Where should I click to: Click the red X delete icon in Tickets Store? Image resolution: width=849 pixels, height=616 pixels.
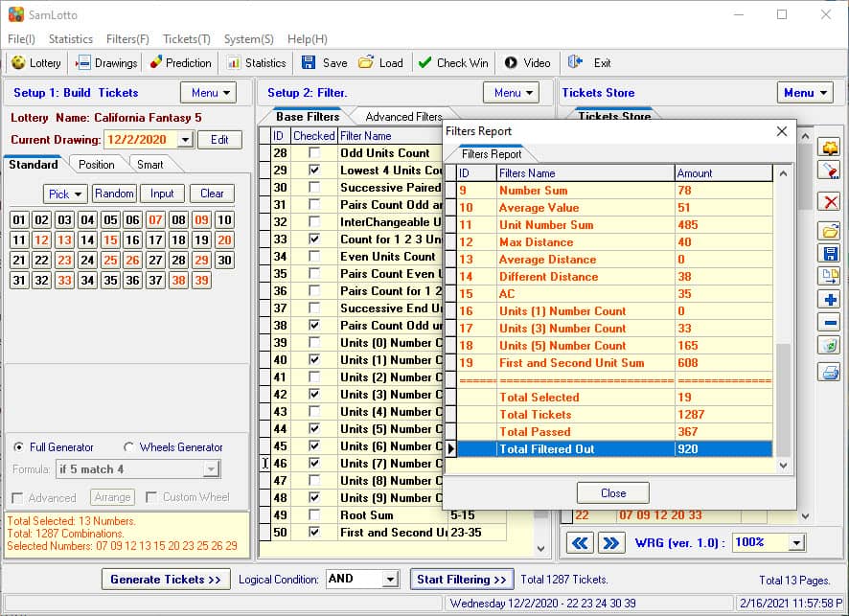tap(829, 201)
